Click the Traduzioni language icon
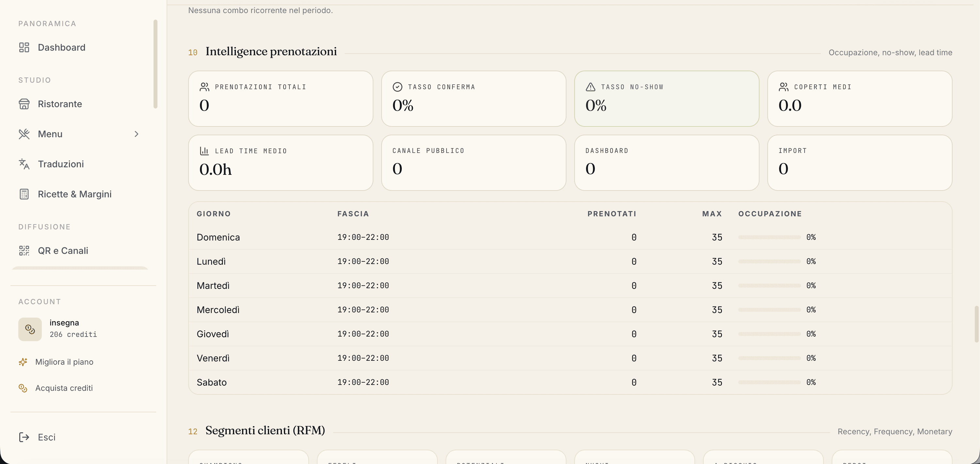The width and height of the screenshot is (980, 464). click(24, 164)
